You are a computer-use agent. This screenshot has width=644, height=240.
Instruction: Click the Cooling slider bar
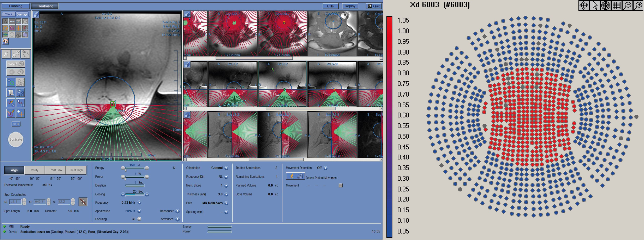(x=135, y=195)
